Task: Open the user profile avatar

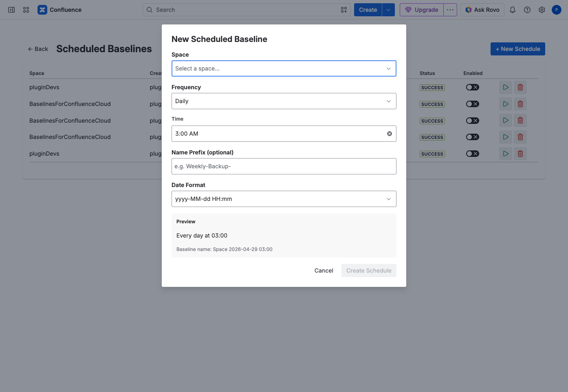Action: click(557, 10)
